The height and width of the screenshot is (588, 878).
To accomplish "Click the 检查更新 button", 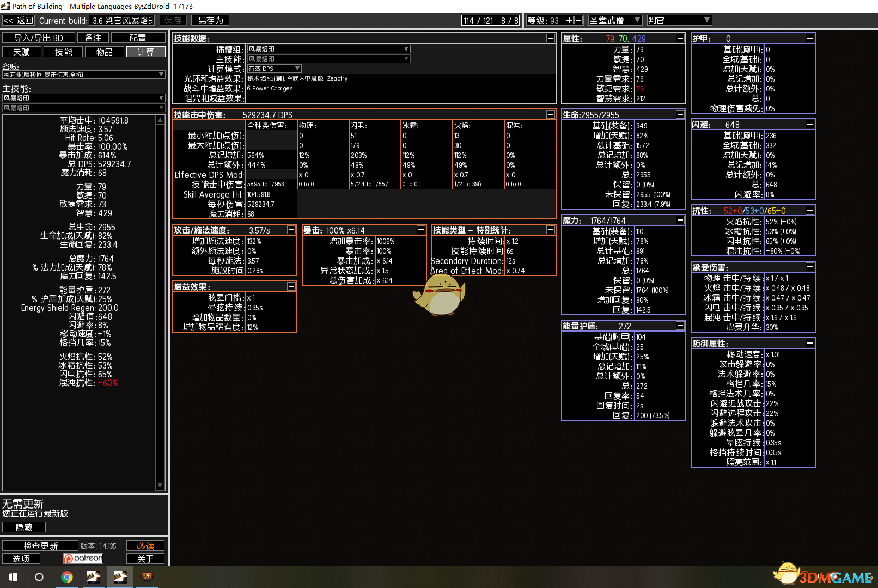I will tap(40, 546).
